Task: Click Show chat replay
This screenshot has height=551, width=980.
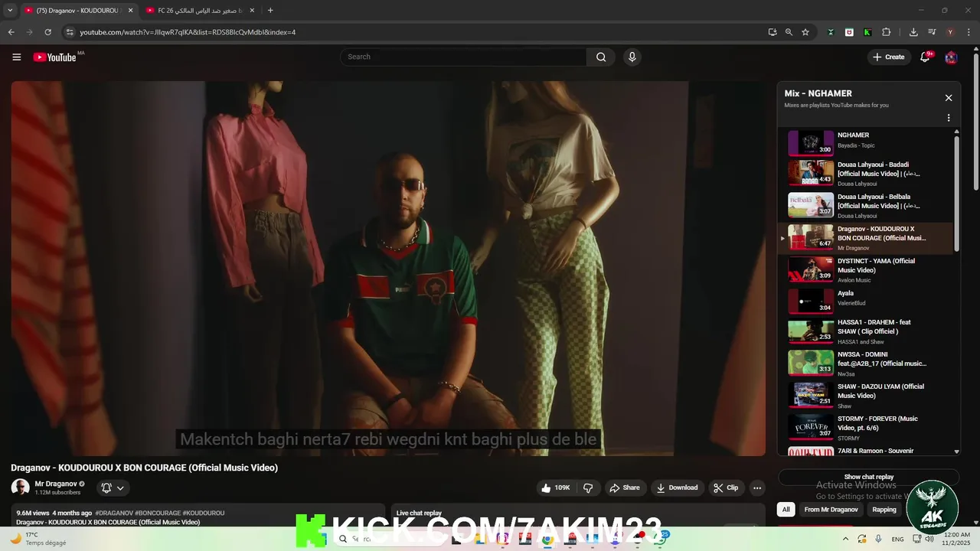Action: pos(868,477)
